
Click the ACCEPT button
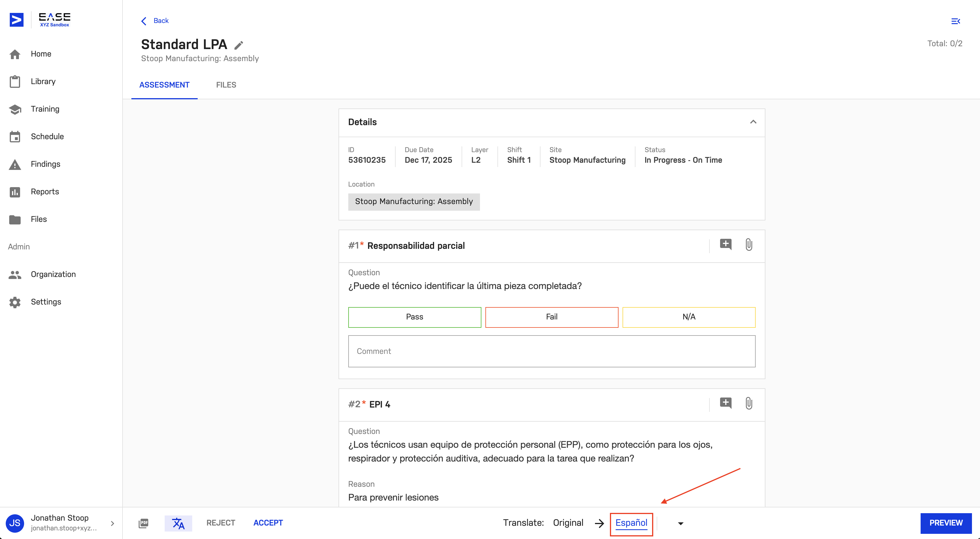[x=268, y=523]
